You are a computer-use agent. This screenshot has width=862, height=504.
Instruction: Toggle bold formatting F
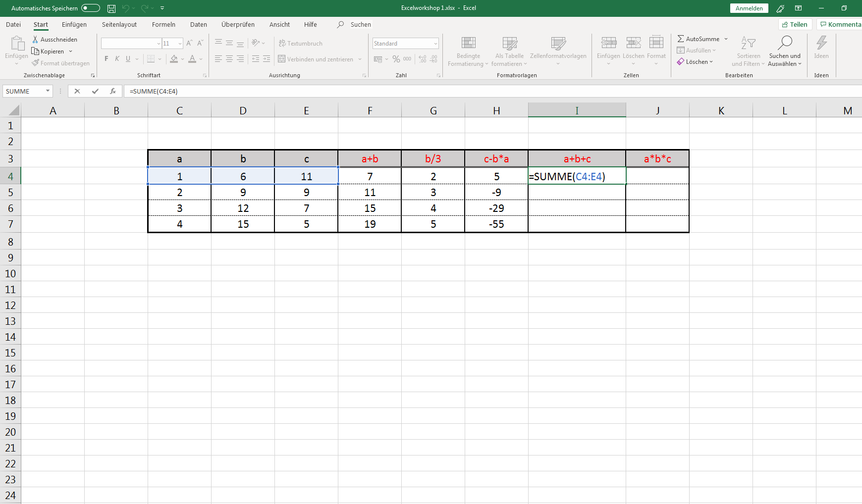point(107,59)
